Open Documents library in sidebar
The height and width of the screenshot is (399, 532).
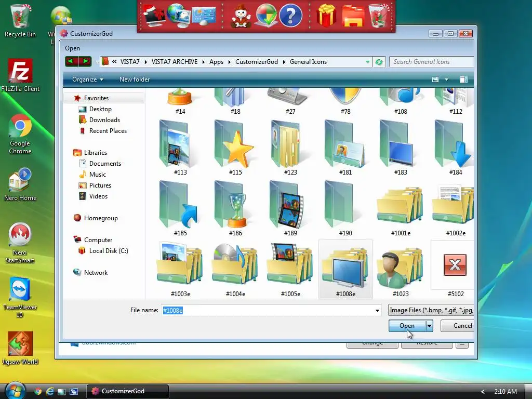tap(105, 164)
